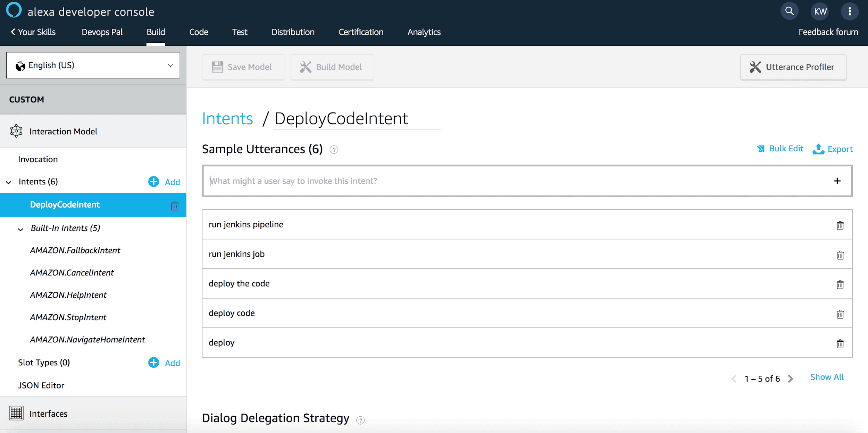Click the Save Model icon
Screen dimensions: 868x433
pos(217,66)
